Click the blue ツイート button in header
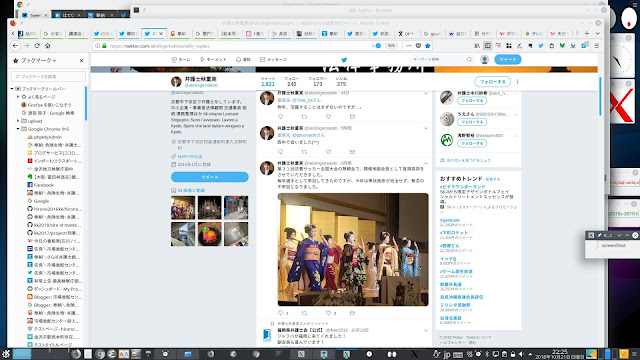 507,60
